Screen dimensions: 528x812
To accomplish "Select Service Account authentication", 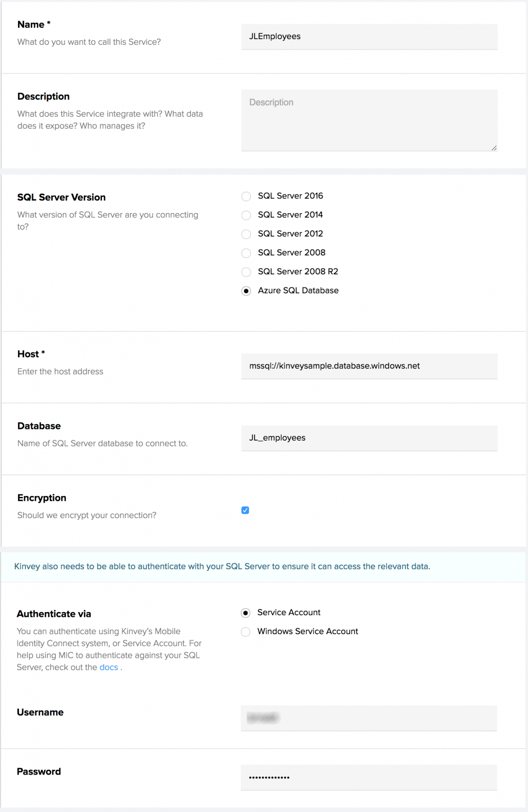I will (x=246, y=613).
